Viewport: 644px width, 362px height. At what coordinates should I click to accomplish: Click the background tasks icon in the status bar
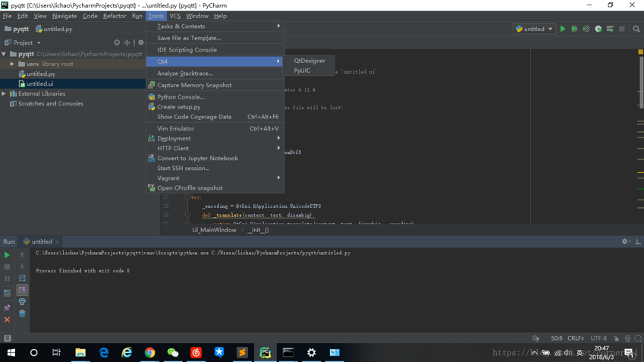536,338
